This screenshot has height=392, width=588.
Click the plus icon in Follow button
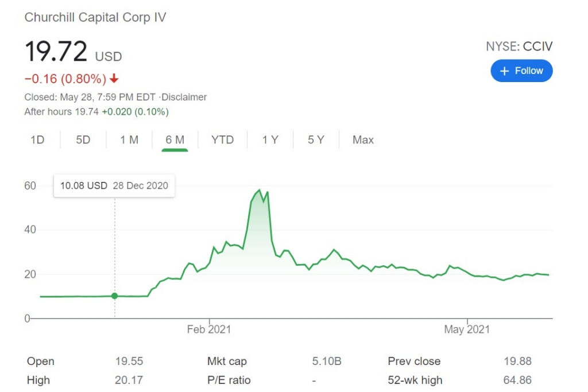505,71
